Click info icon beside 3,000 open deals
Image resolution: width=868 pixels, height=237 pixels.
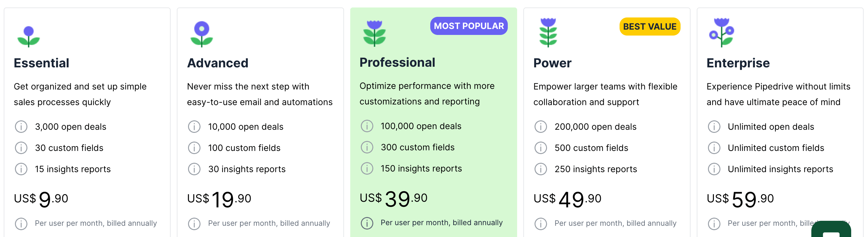click(21, 127)
